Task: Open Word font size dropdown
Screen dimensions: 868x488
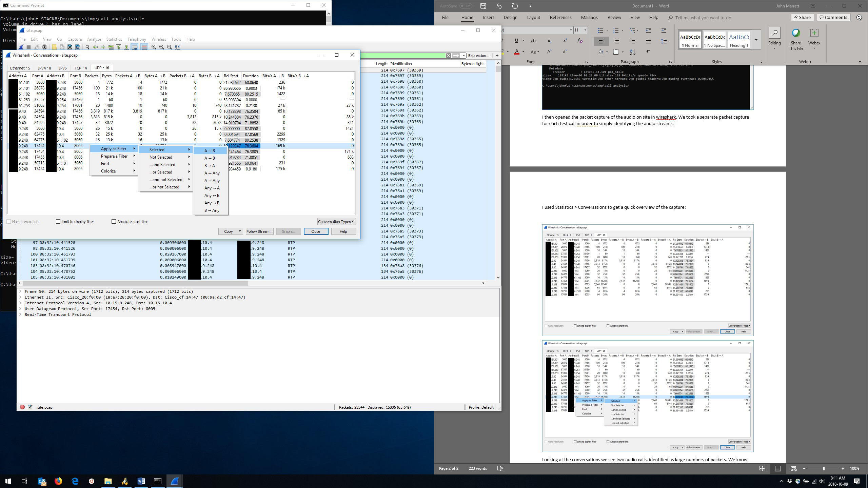Action: [x=585, y=30]
